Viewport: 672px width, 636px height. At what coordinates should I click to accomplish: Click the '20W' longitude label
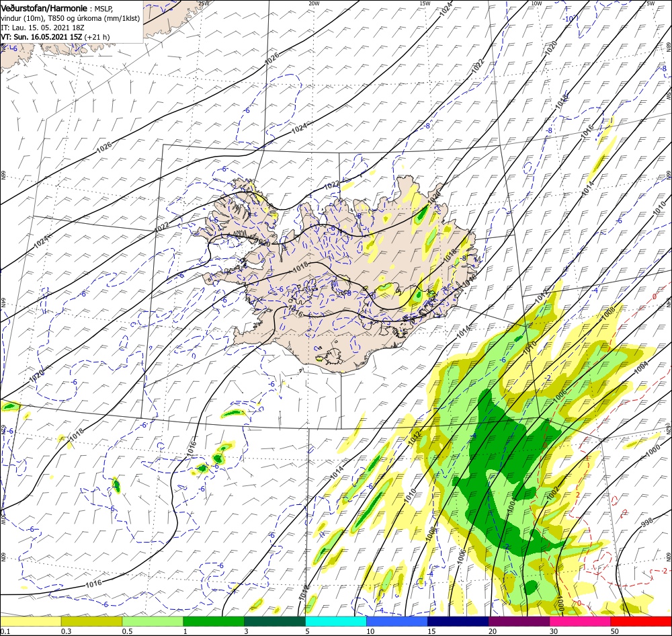314,3
